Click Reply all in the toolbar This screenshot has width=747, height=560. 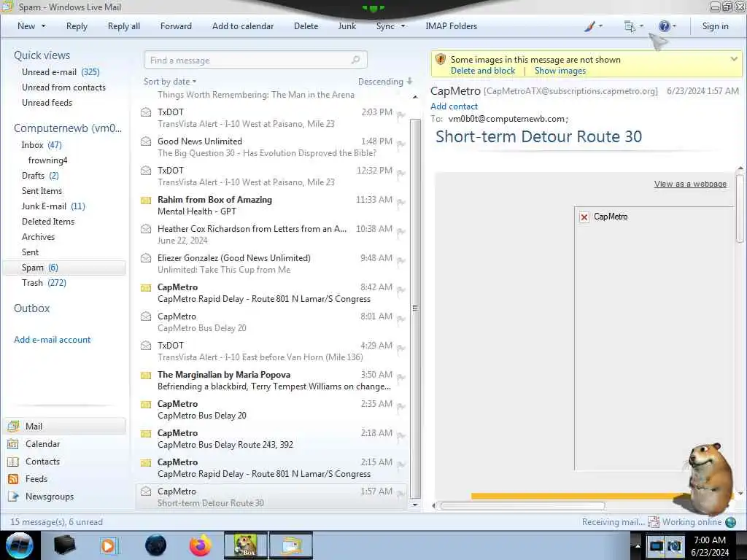[x=124, y=26]
